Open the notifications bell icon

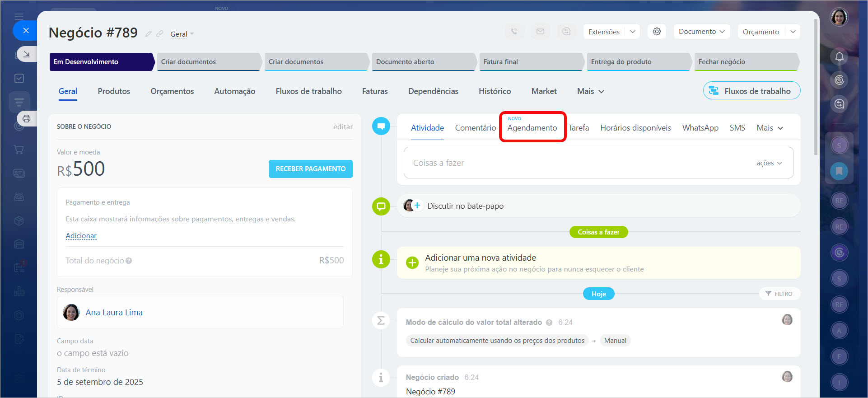point(839,56)
